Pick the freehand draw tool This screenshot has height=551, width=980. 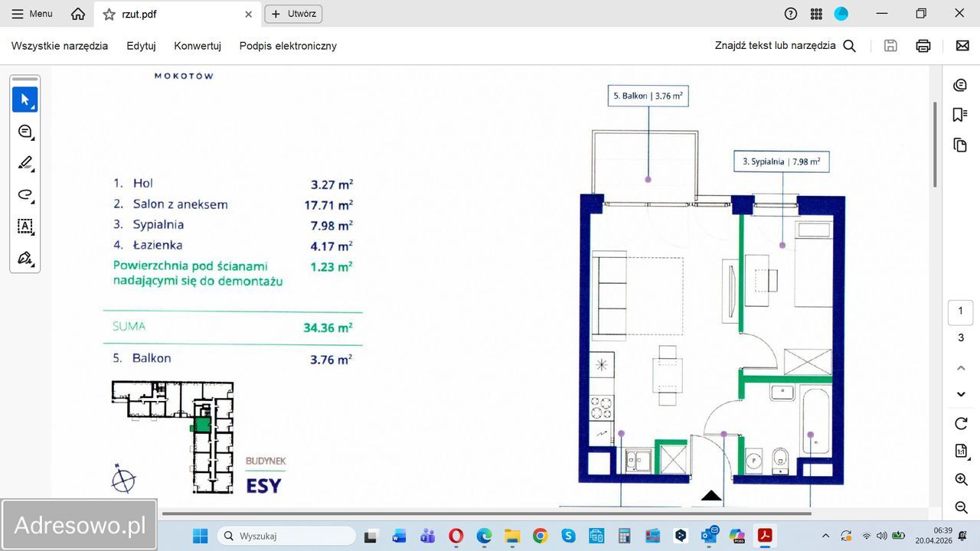click(x=24, y=195)
